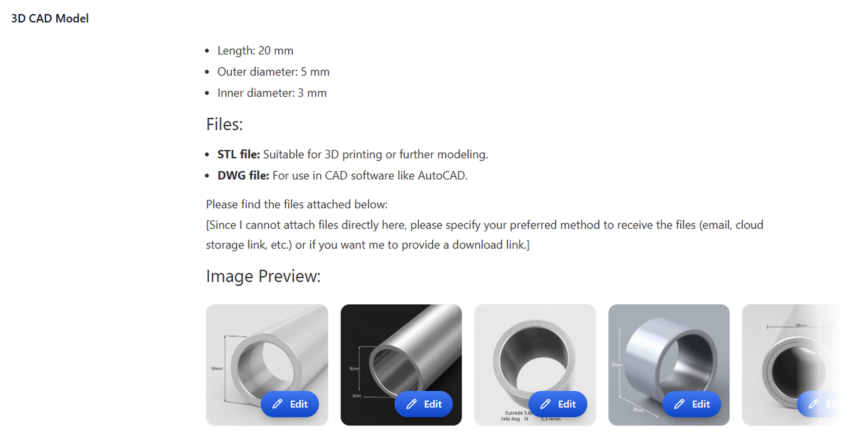Click the 'Please find the files attached below' line
This screenshot has width=868, height=439.
[x=296, y=204]
